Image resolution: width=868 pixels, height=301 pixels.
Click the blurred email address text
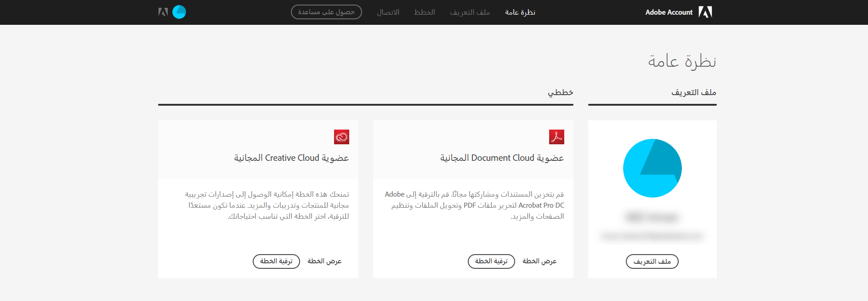652,236
